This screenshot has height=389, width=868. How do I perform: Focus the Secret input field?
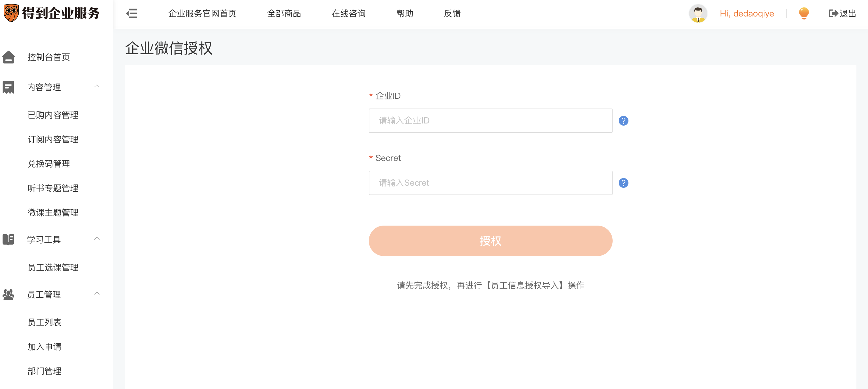(490, 183)
